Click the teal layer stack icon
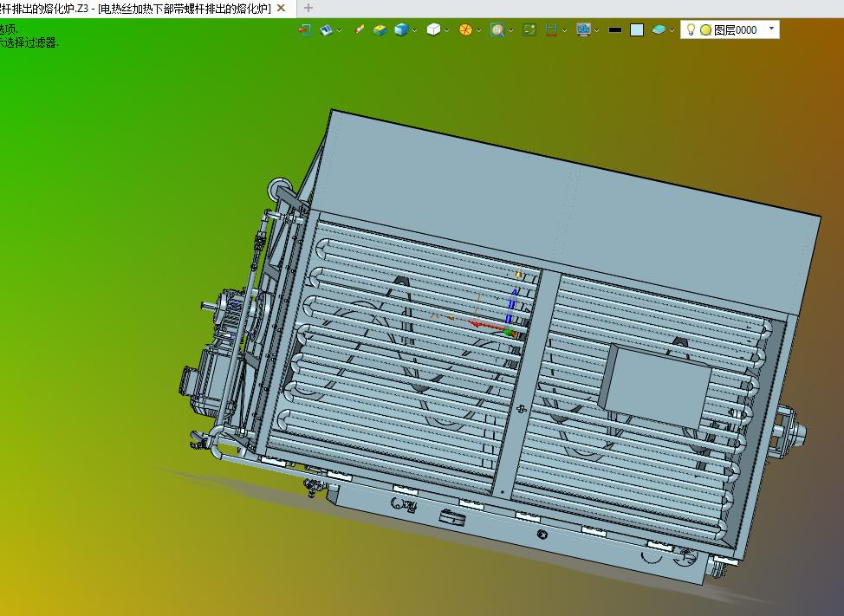The height and width of the screenshot is (616, 844). (659, 30)
